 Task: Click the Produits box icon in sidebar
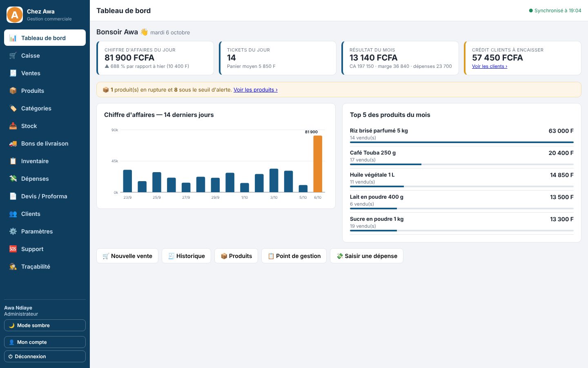[x=13, y=91]
